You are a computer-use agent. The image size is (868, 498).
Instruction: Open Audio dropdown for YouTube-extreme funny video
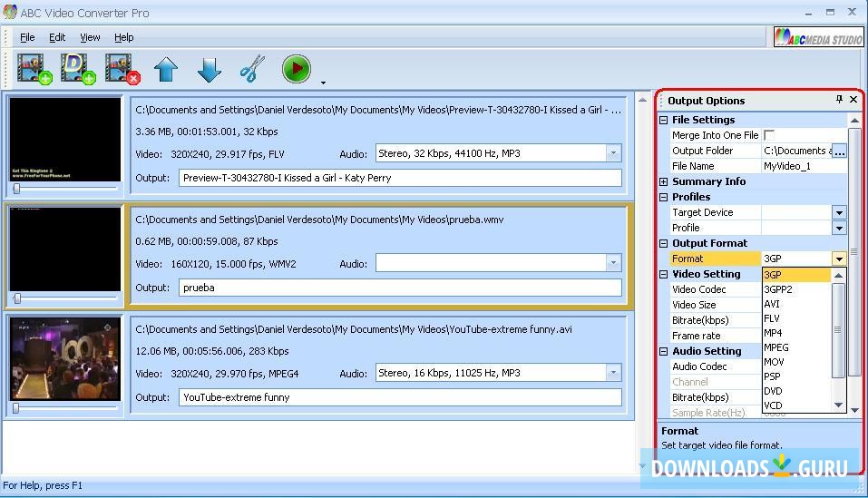pyautogui.click(x=613, y=373)
